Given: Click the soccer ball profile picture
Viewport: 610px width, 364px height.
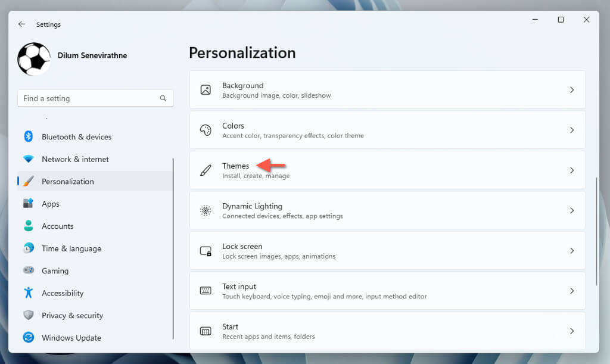Looking at the screenshot, I should tap(34, 59).
